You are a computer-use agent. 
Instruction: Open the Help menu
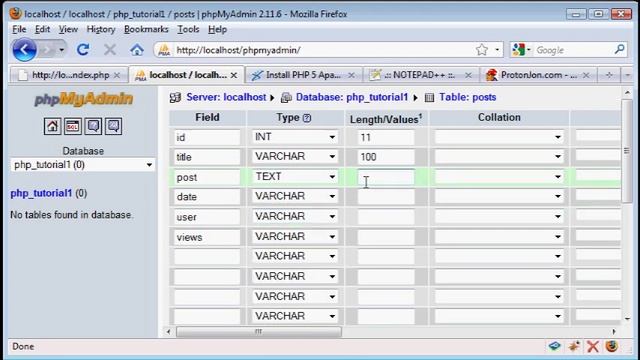[217, 29]
